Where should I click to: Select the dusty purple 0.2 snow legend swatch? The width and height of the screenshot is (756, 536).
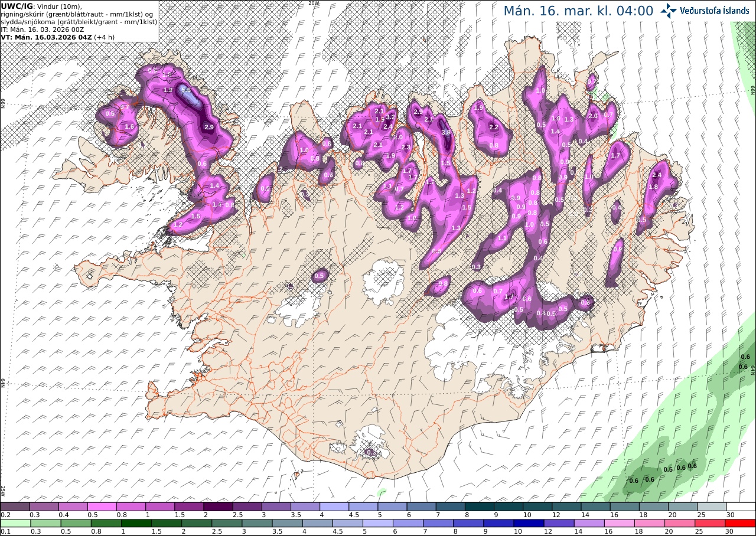(15, 506)
